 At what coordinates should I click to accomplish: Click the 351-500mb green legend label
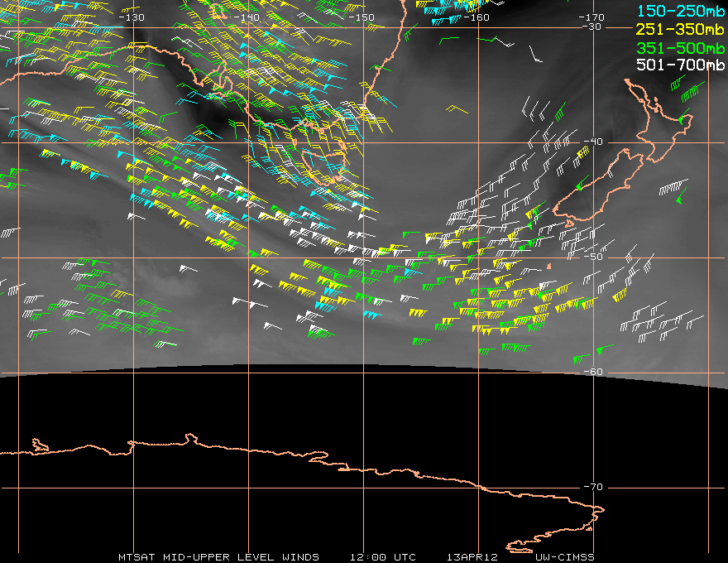click(x=680, y=48)
